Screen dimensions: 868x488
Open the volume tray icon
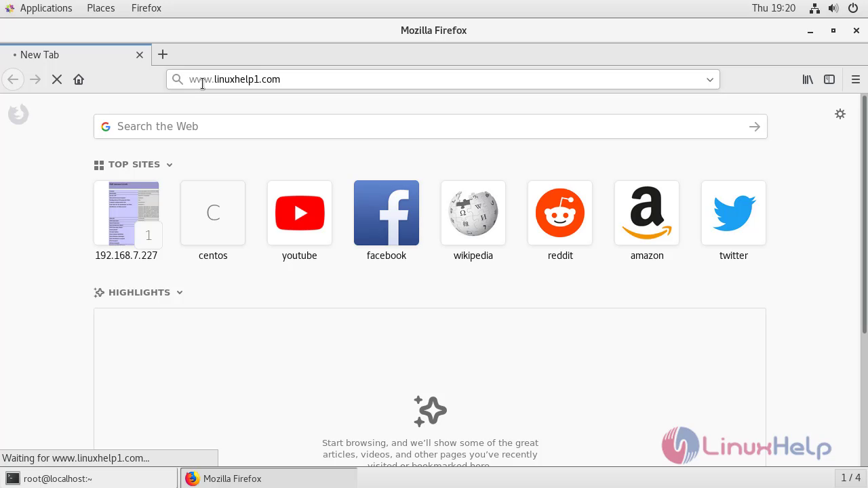pyautogui.click(x=833, y=8)
